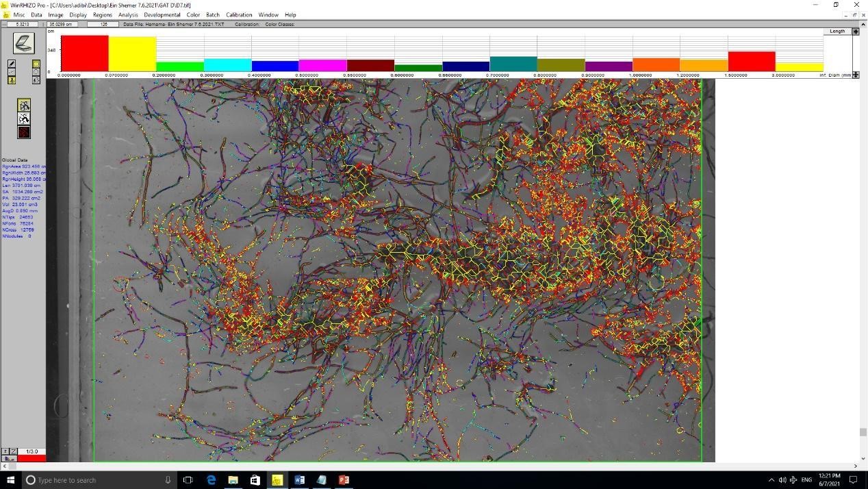The height and width of the screenshot is (489, 868).
Task: Click the 126 grey value field
Action: (103, 25)
